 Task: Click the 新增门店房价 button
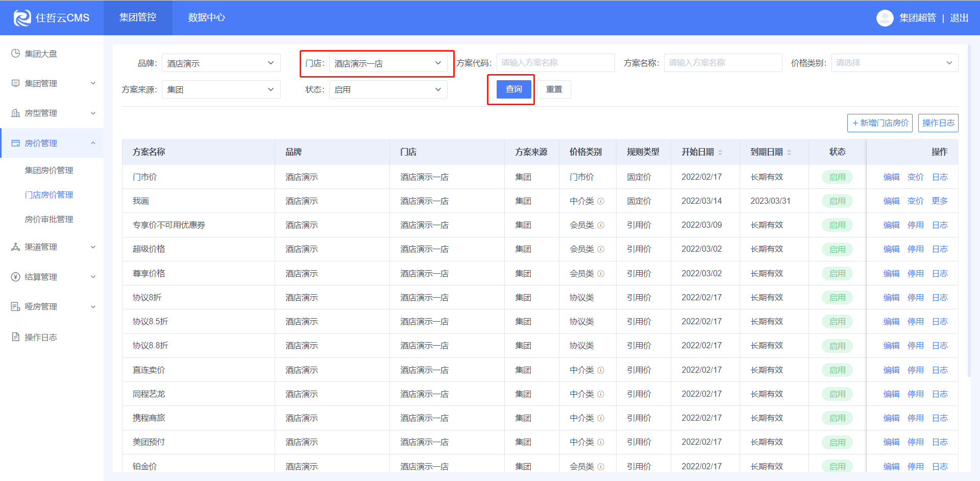click(880, 123)
